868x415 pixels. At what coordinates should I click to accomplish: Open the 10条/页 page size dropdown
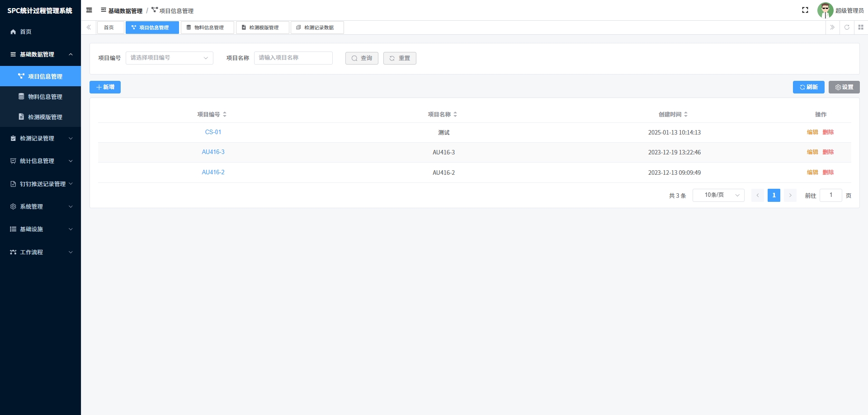718,195
